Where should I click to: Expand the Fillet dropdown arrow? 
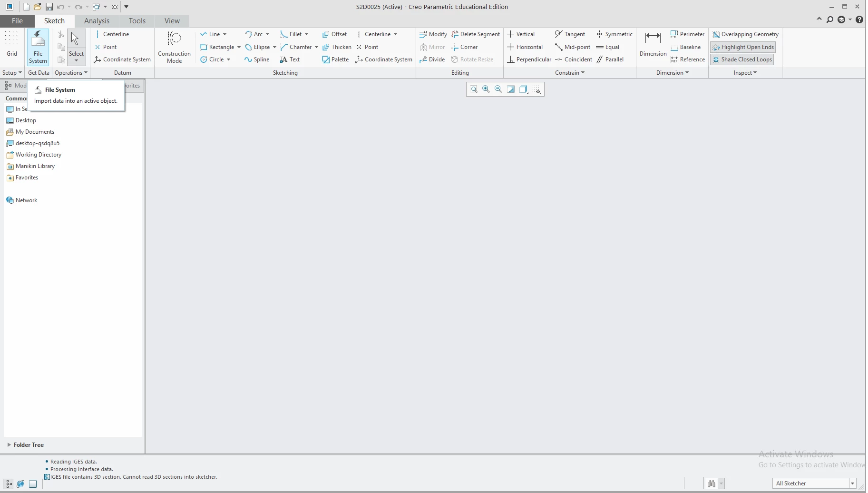point(306,34)
